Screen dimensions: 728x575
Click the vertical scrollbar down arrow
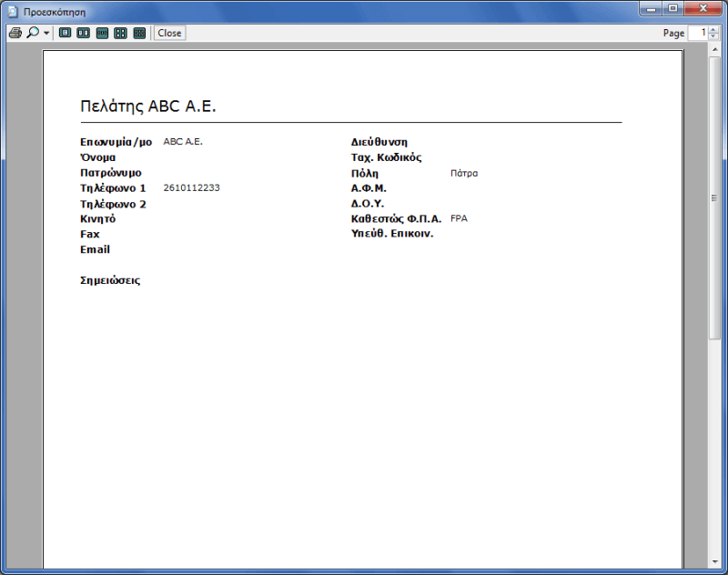(x=714, y=561)
